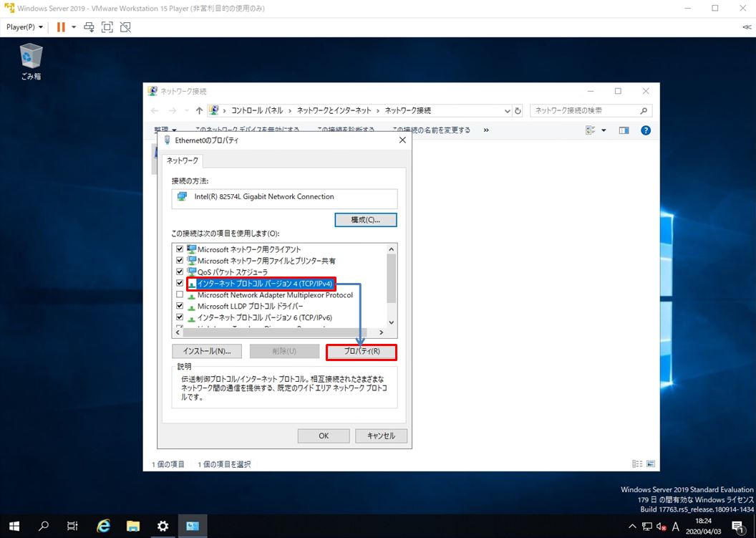Uncheck Microsoft ネットワーク用クライアント checkbox

click(180, 249)
